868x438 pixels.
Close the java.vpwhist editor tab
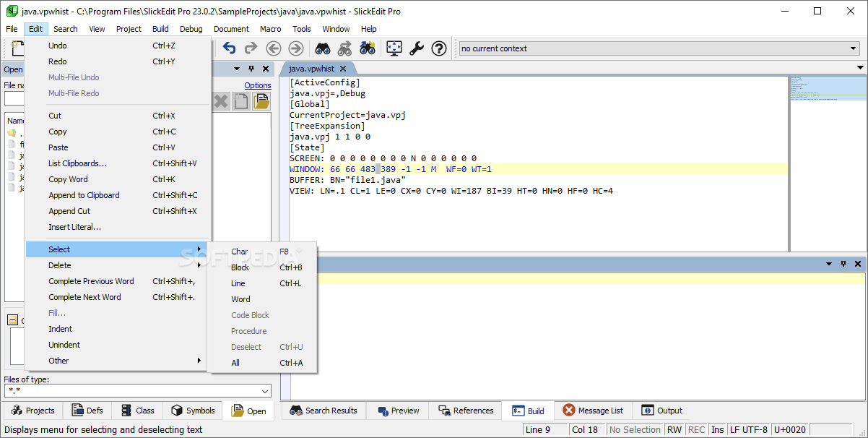coord(343,69)
